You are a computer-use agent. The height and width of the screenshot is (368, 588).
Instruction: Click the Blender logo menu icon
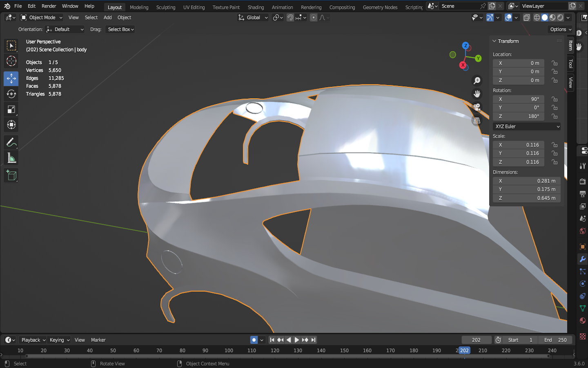(x=7, y=6)
